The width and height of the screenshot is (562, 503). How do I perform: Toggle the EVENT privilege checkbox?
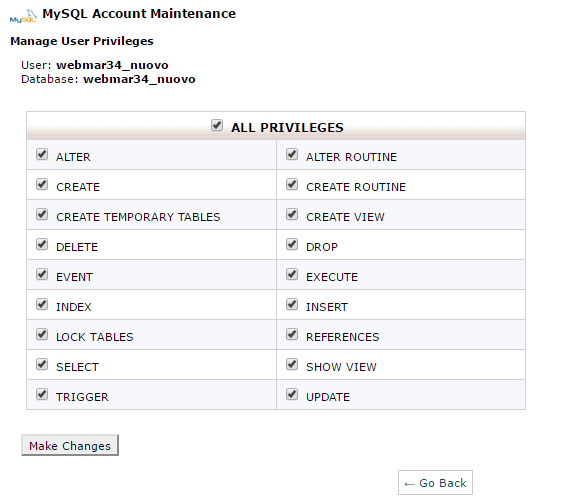click(x=42, y=275)
